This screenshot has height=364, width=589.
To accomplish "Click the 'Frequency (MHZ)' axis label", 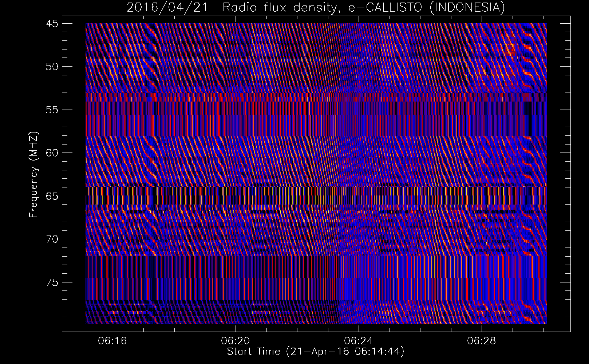I will point(33,175).
